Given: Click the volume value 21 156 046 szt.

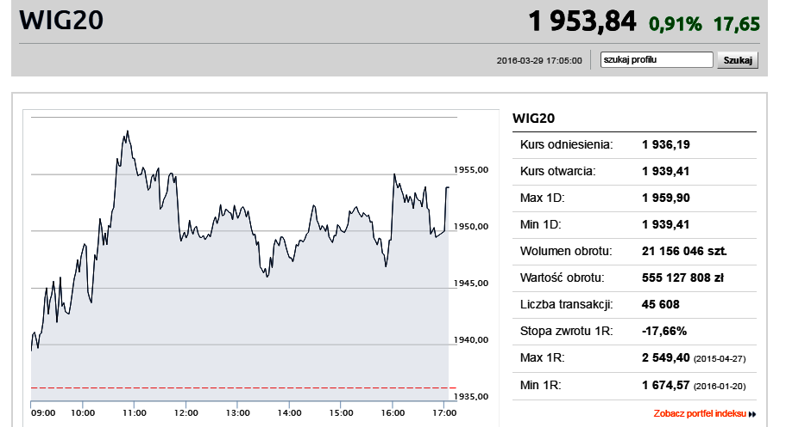Looking at the screenshot, I should (x=684, y=251).
